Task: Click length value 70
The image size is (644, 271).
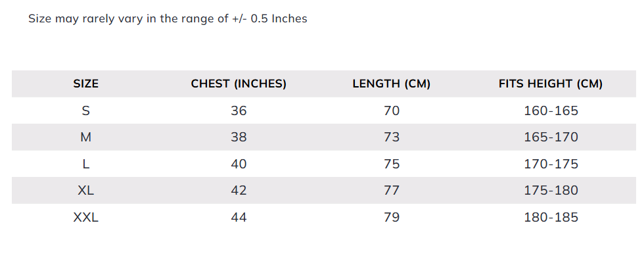Action: pyautogui.click(x=391, y=111)
